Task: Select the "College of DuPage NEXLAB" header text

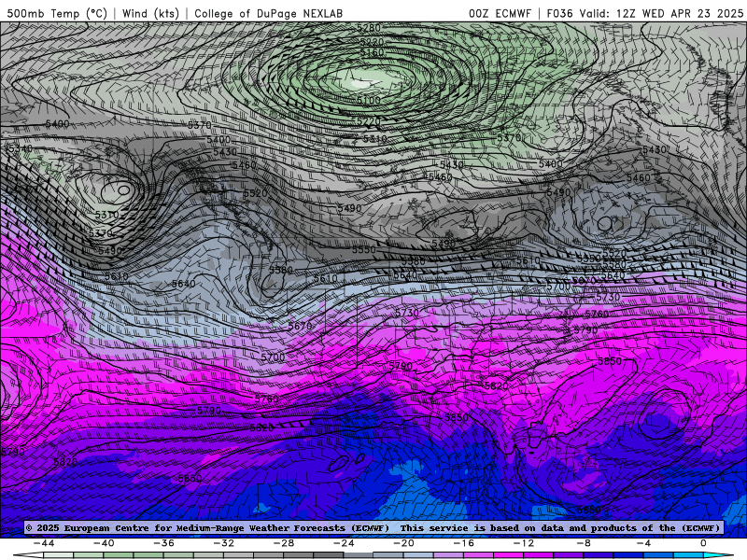Action: [268, 13]
